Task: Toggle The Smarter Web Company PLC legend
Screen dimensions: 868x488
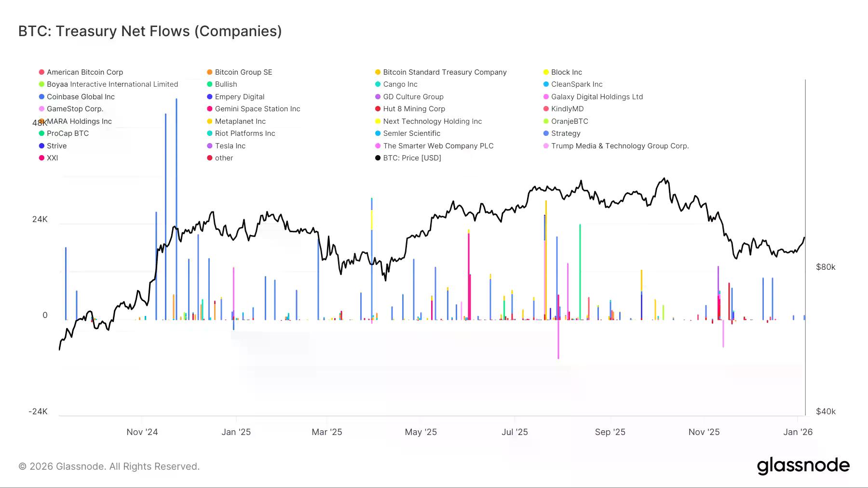Action: (x=438, y=146)
